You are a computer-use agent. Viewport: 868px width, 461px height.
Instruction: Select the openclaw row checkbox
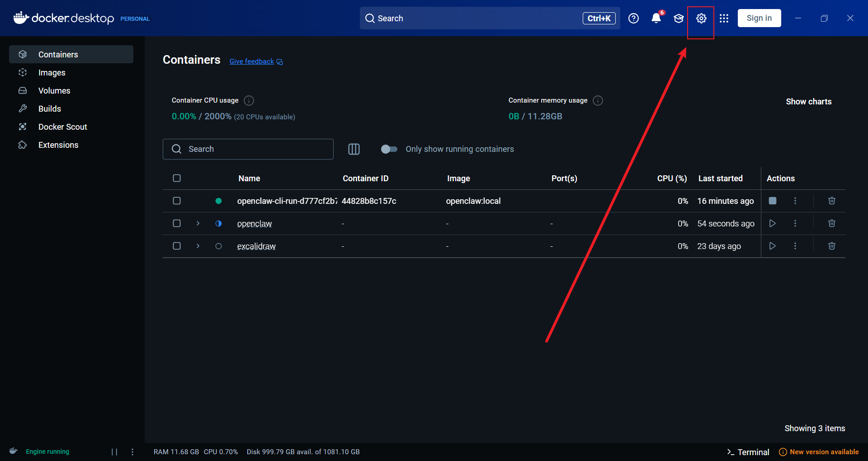[x=177, y=223]
